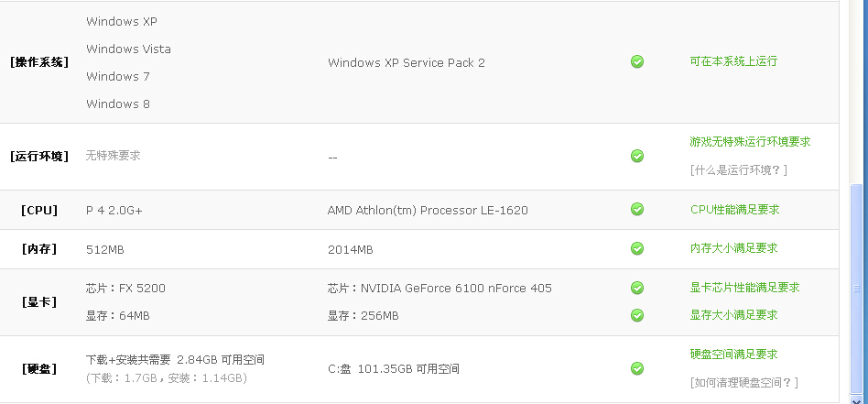Screen dimensions: 868x404
Task: Click the 显卡芯片性能满足要求 status text
Action: click(744, 288)
